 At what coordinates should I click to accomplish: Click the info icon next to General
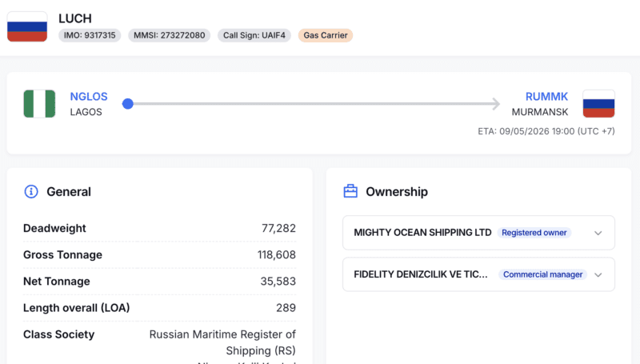click(31, 192)
